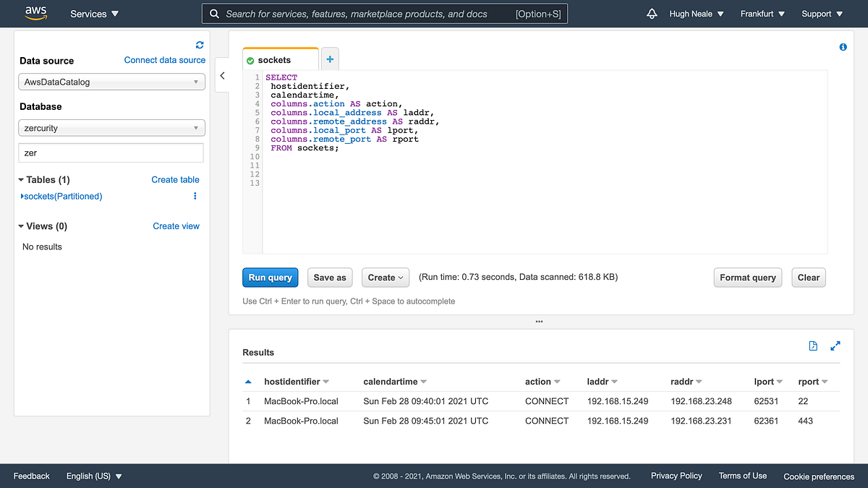Run the current SQL query

point(270,277)
